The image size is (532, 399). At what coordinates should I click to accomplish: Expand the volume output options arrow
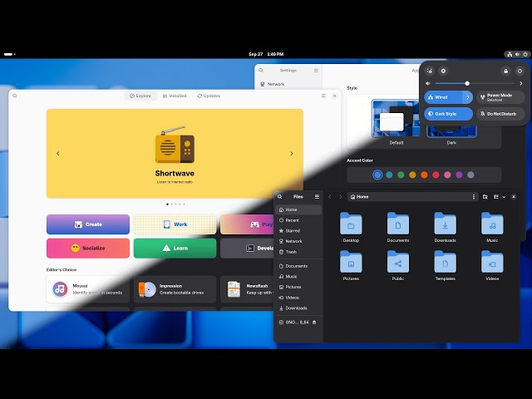pyautogui.click(x=521, y=83)
